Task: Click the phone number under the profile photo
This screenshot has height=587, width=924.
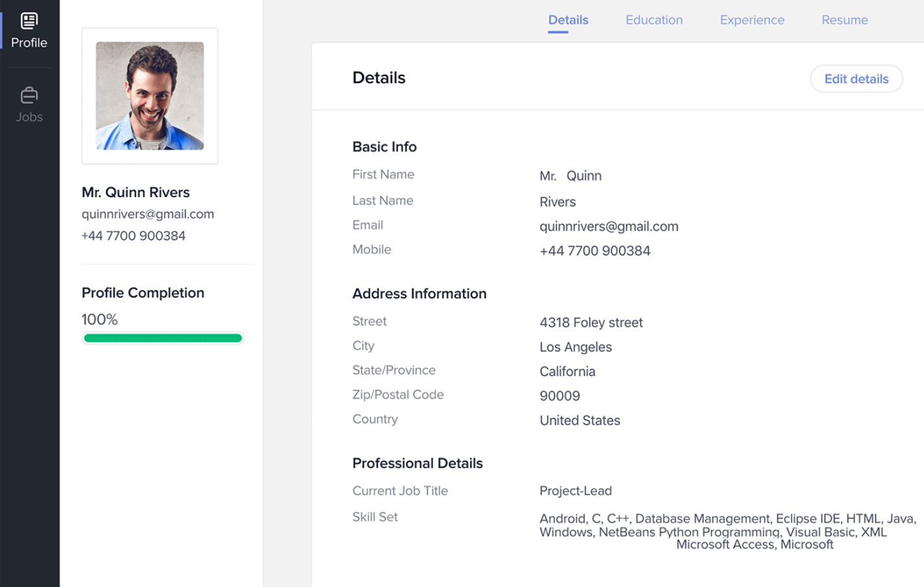Action: [134, 236]
